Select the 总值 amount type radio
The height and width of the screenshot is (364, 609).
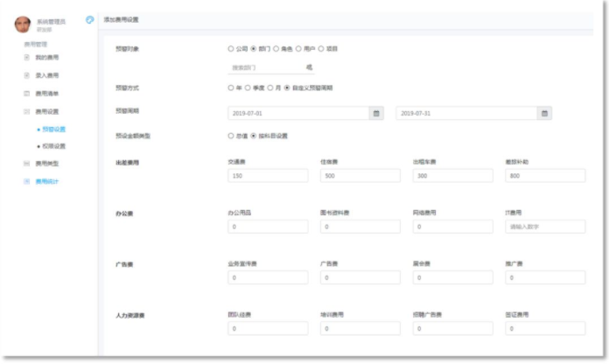pos(231,136)
